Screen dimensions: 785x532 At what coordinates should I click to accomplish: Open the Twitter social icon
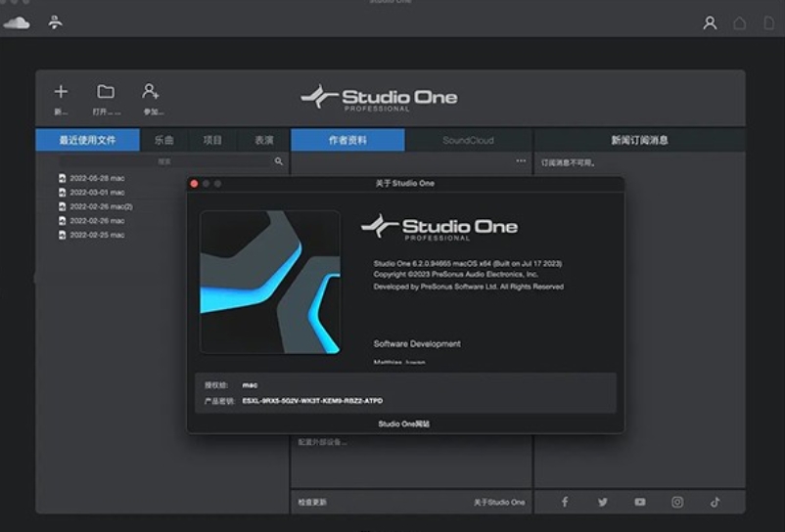[x=602, y=502]
